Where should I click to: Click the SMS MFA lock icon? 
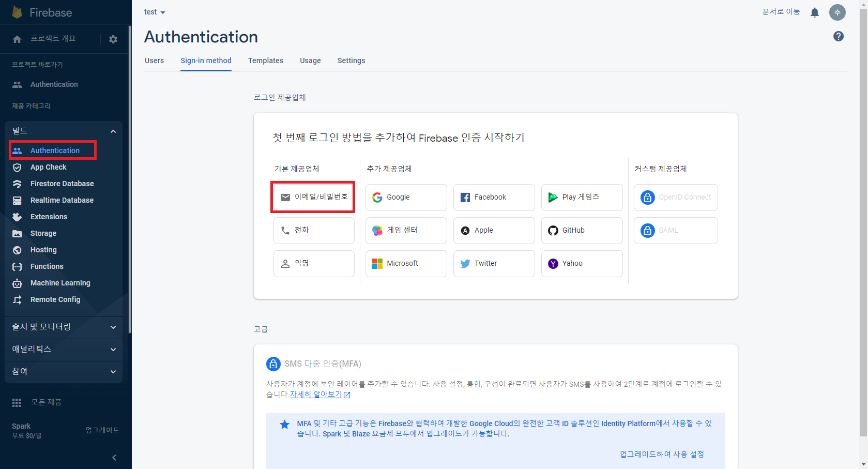tap(273, 364)
